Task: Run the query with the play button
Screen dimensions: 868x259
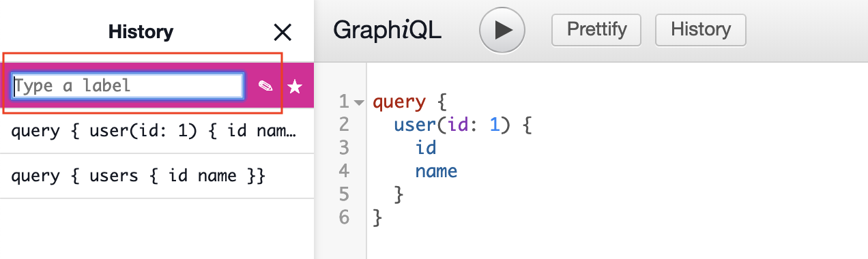Action: tap(502, 30)
